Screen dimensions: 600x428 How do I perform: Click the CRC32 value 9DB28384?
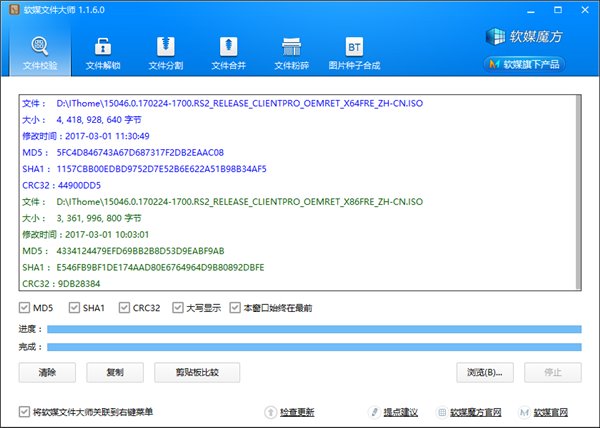(x=79, y=284)
